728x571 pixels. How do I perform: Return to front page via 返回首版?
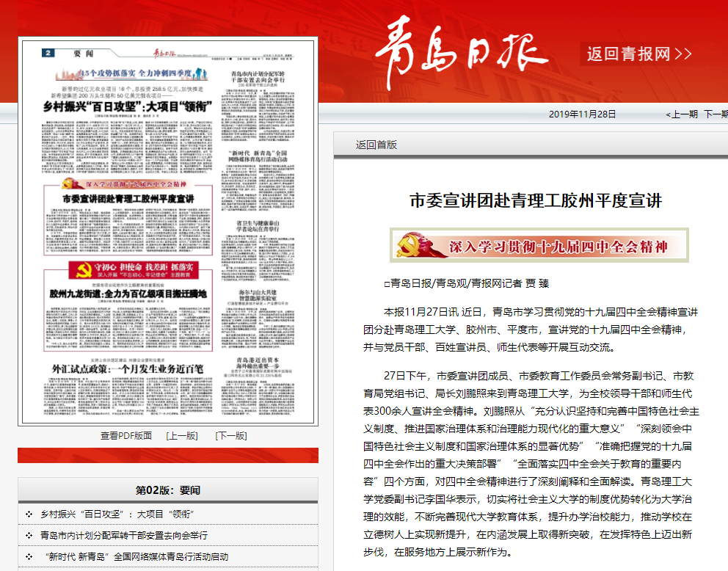[376, 145]
